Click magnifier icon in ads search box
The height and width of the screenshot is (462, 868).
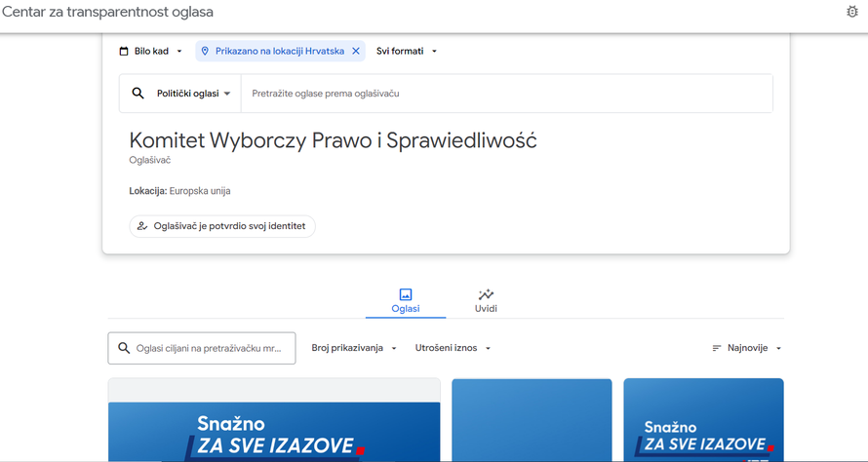(x=124, y=348)
